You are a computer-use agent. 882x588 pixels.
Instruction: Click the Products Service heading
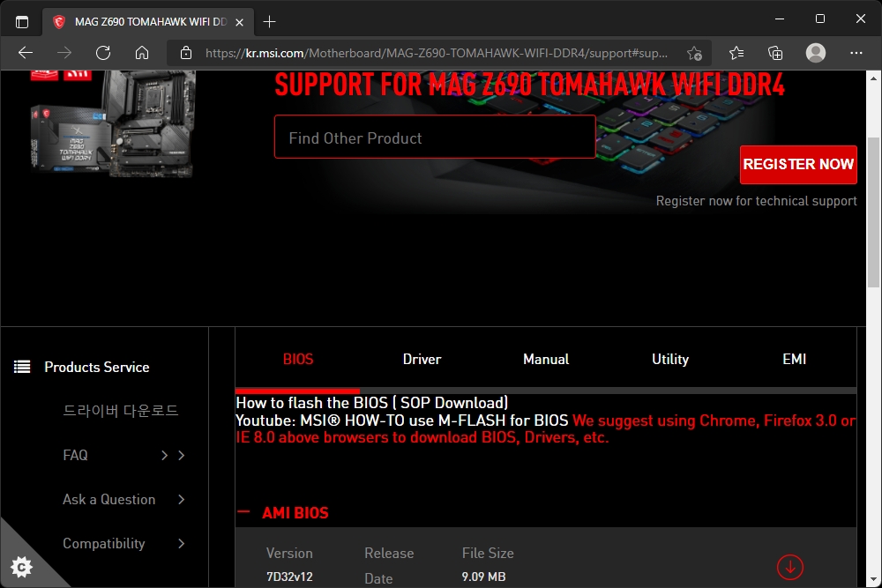97,367
